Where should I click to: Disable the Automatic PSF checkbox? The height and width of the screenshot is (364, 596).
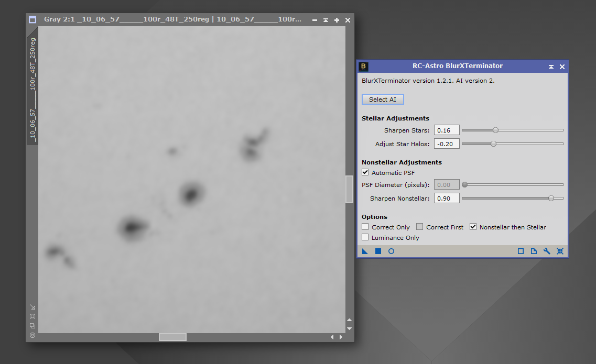(365, 172)
